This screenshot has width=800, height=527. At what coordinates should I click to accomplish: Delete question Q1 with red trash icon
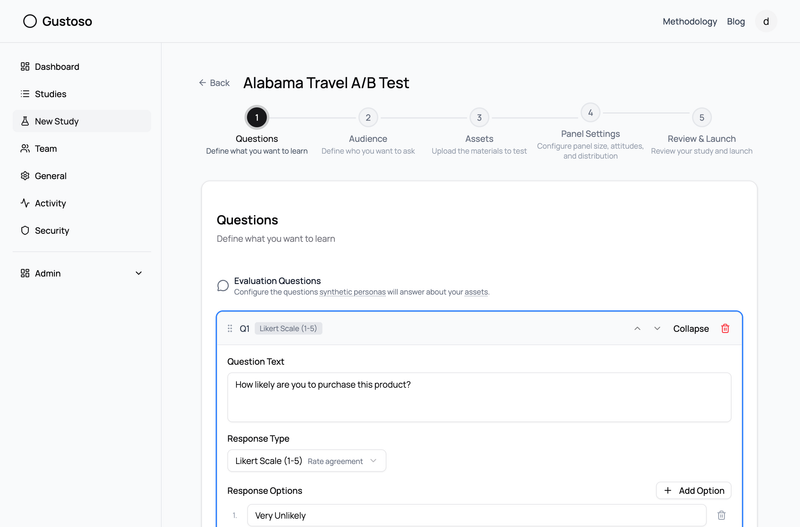(x=725, y=328)
